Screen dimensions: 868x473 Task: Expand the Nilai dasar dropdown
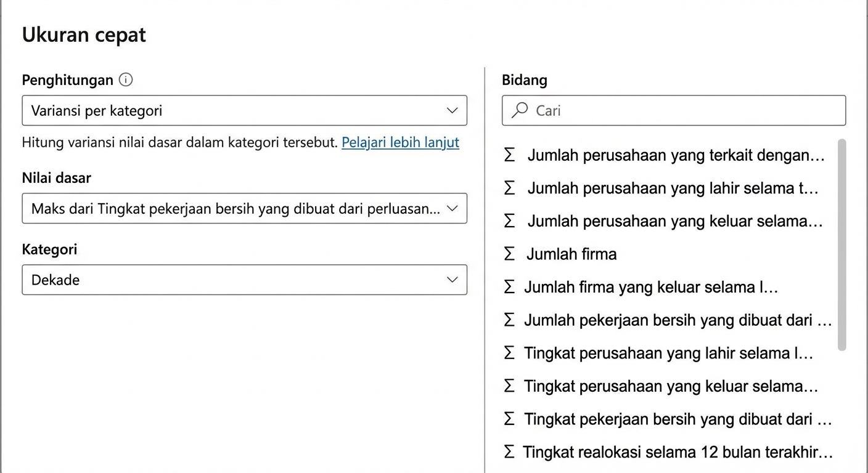[244, 209]
